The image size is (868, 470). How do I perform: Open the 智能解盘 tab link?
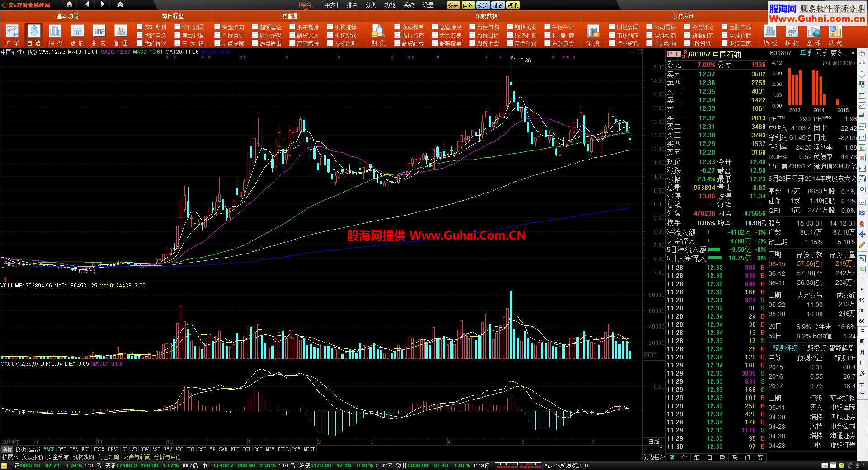pyautogui.click(x=841, y=348)
